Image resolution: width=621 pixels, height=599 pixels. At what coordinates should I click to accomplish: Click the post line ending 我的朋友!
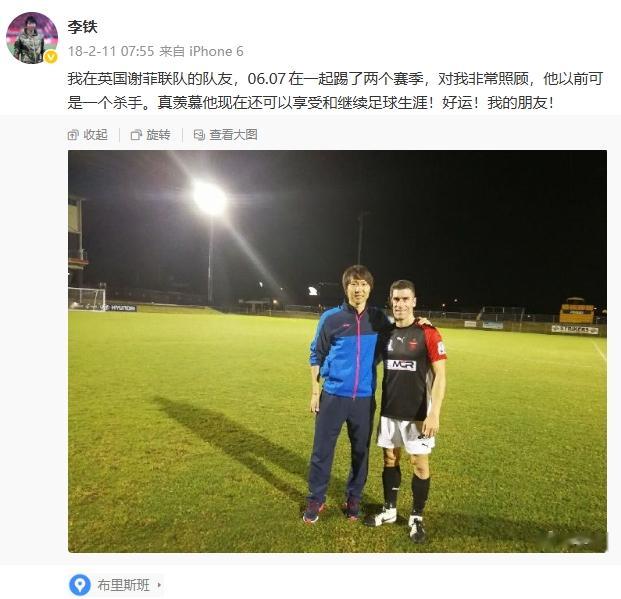pyautogui.click(x=310, y=103)
